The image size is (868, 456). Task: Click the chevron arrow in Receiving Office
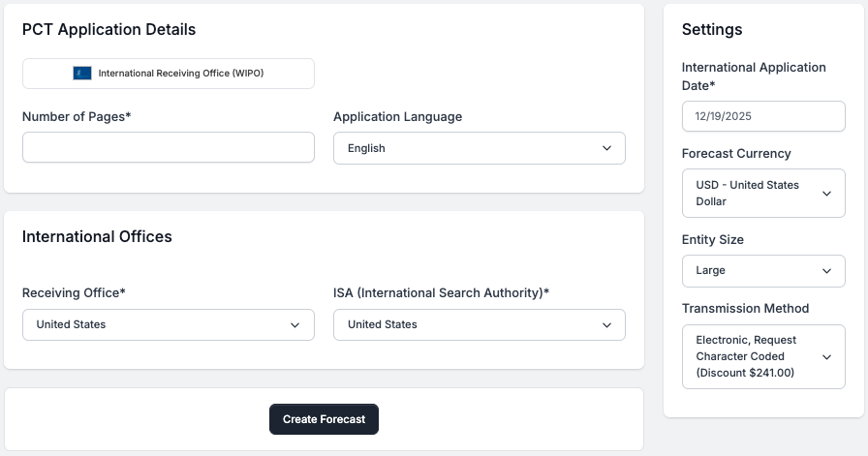[295, 325]
